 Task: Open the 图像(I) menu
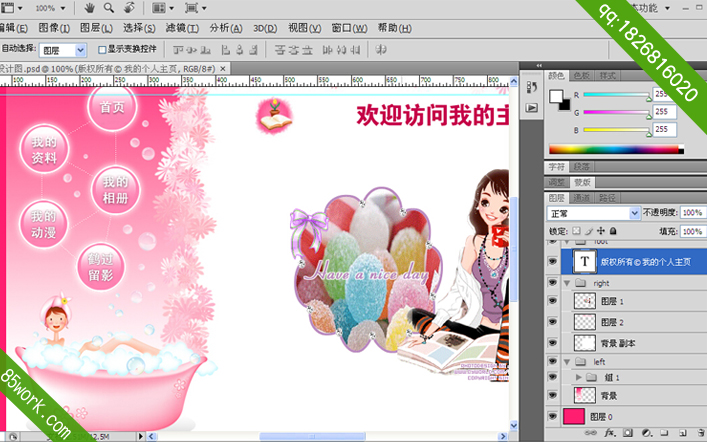(x=54, y=28)
